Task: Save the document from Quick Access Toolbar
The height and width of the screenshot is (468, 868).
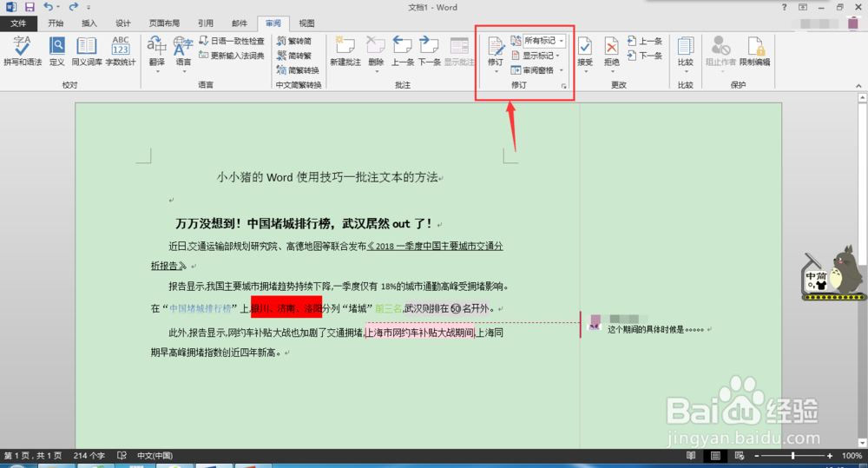Action: coord(30,7)
